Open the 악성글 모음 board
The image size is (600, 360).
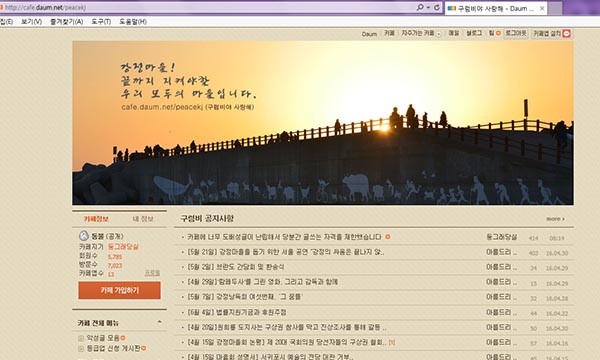coord(103,338)
